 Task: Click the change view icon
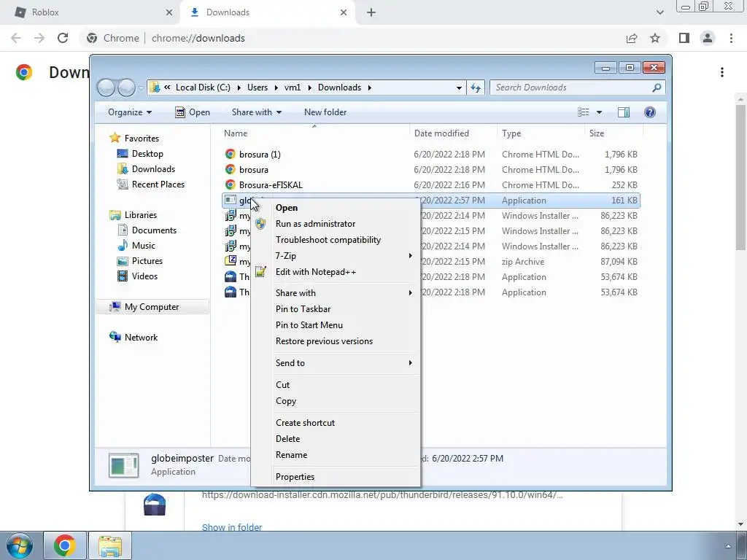tap(584, 112)
